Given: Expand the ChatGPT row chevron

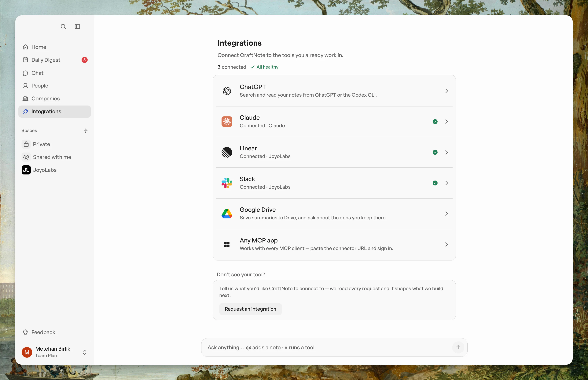Looking at the screenshot, I should pos(447,91).
